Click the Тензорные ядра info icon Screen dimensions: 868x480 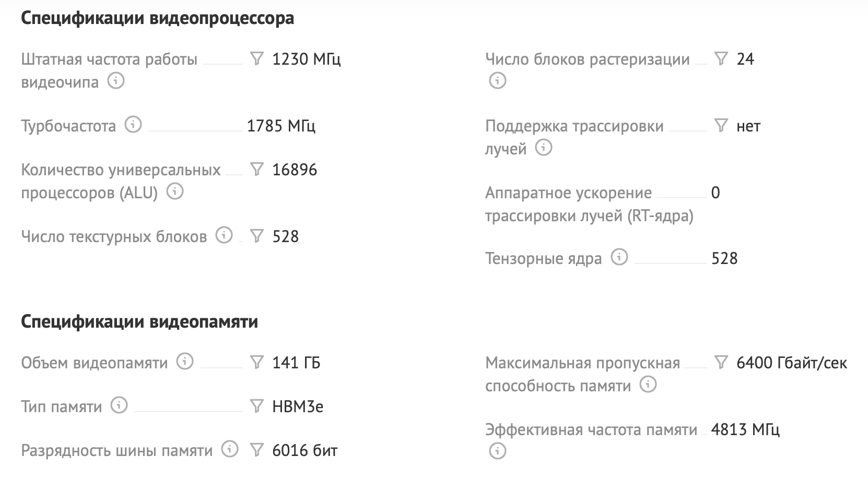pyautogui.click(x=619, y=257)
